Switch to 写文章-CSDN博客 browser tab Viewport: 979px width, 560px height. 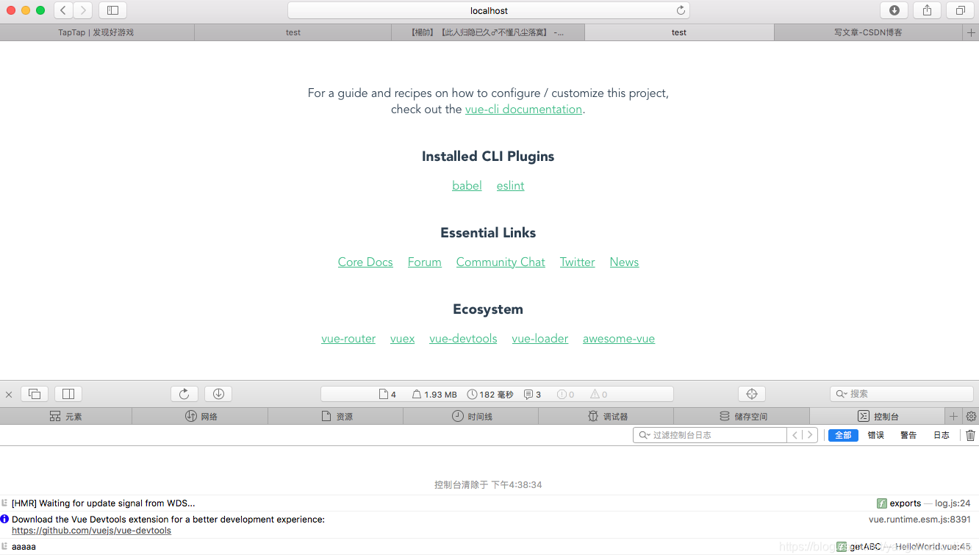pos(868,32)
